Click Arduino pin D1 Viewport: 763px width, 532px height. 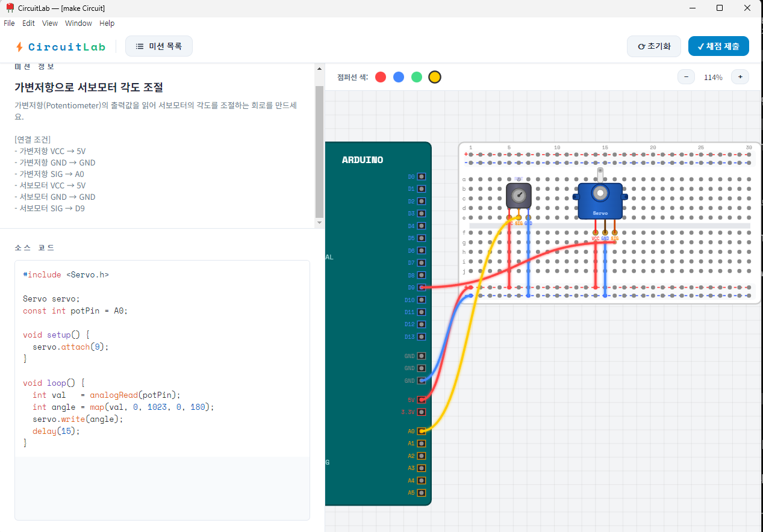click(x=422, y=189)
